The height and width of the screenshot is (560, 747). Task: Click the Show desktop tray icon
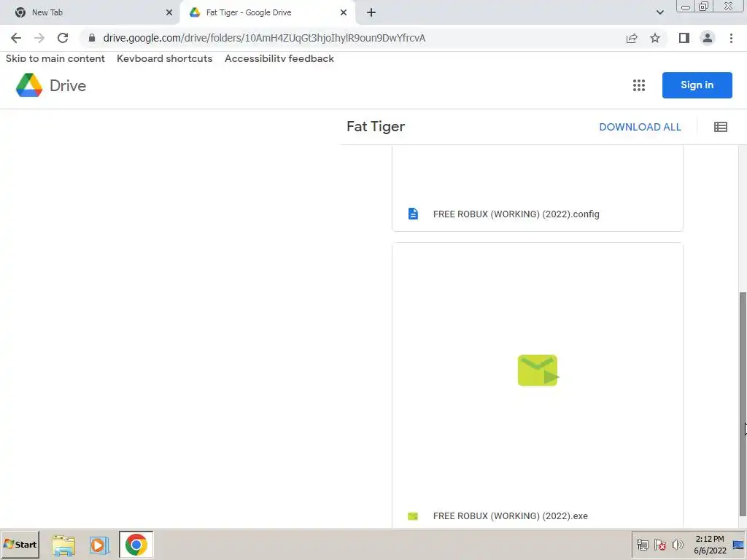click(x=738, y=545)
